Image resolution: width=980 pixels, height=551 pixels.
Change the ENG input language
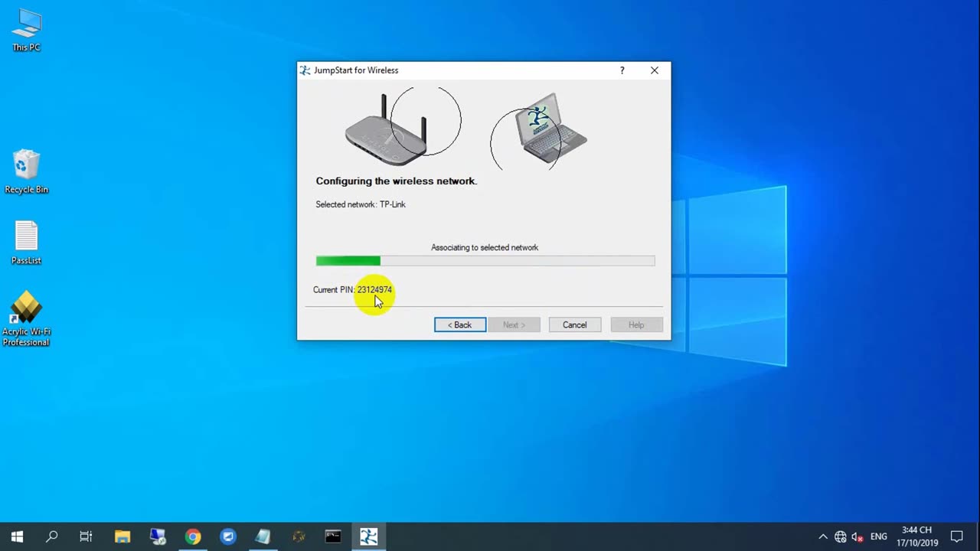pyautogui.click(x=879, y=536)
